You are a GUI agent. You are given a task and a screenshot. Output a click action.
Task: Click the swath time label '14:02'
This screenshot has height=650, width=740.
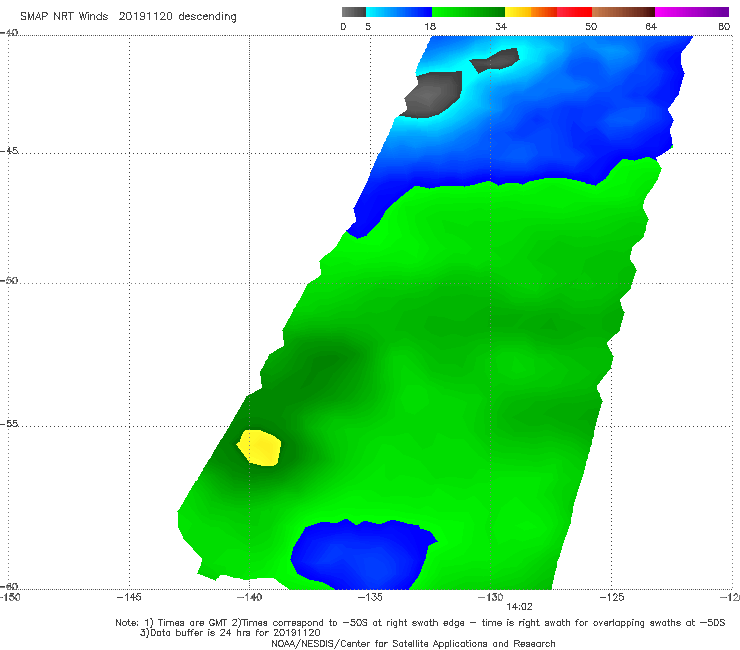pyautogui.click(x=519, y=607)
